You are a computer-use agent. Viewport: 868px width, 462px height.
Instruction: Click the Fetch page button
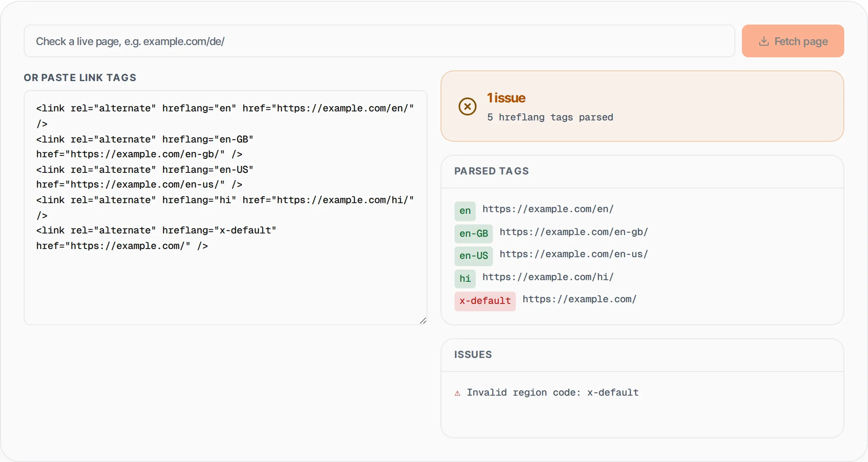pyautogui.click(x=793, y=41)
